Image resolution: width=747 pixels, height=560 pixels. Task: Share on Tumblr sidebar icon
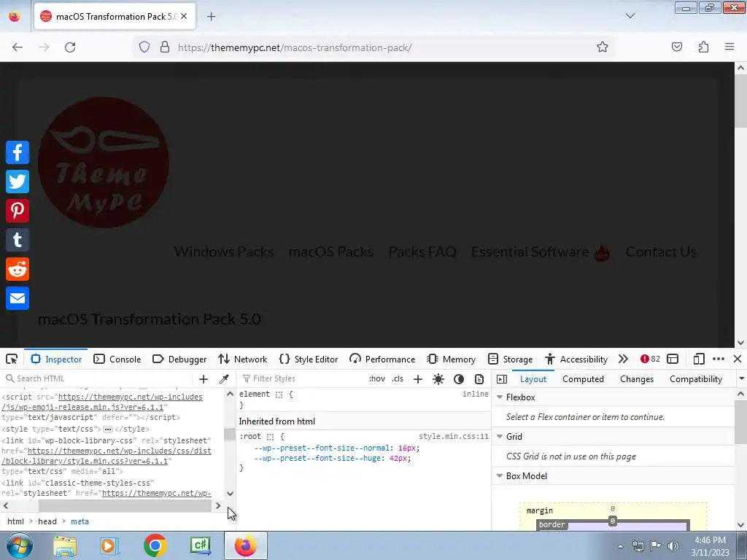(18, 239)
